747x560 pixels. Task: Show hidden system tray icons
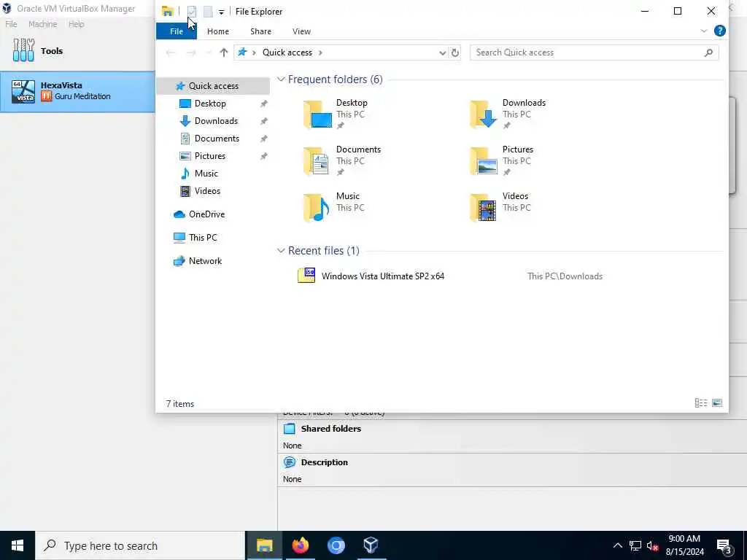click(x=617, y=545)
